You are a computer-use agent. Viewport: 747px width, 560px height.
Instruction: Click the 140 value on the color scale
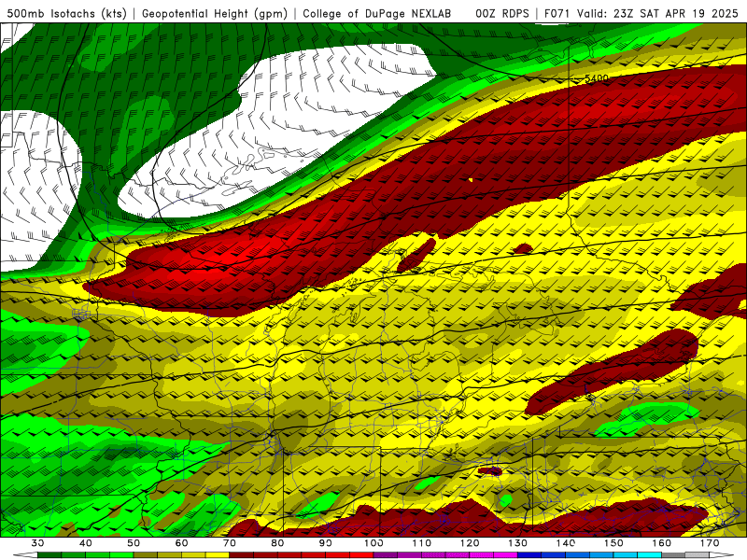[x=566, y=543]
